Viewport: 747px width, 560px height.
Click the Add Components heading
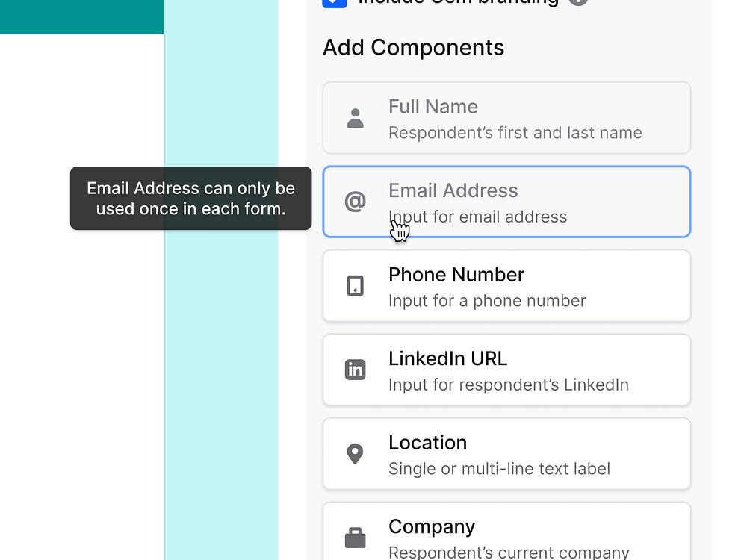click(413, 47)
